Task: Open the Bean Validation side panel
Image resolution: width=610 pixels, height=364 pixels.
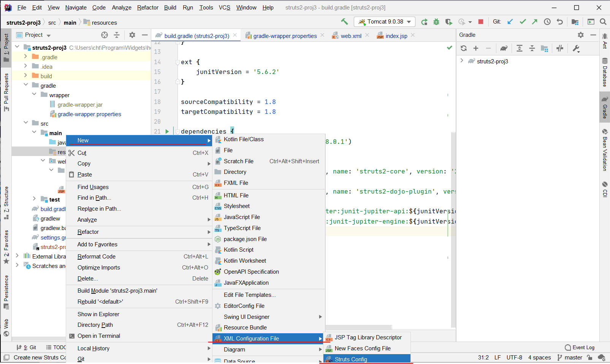Action: coord(605,150)
